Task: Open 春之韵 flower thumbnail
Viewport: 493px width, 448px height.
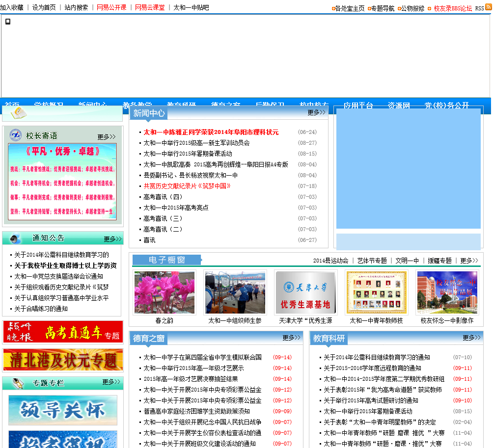Action: pos(164,292)
